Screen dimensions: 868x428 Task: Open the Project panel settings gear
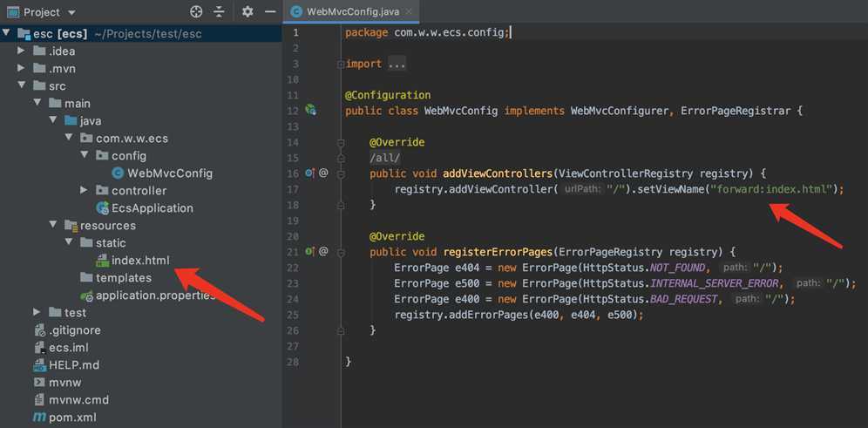(x=248, y=11)
